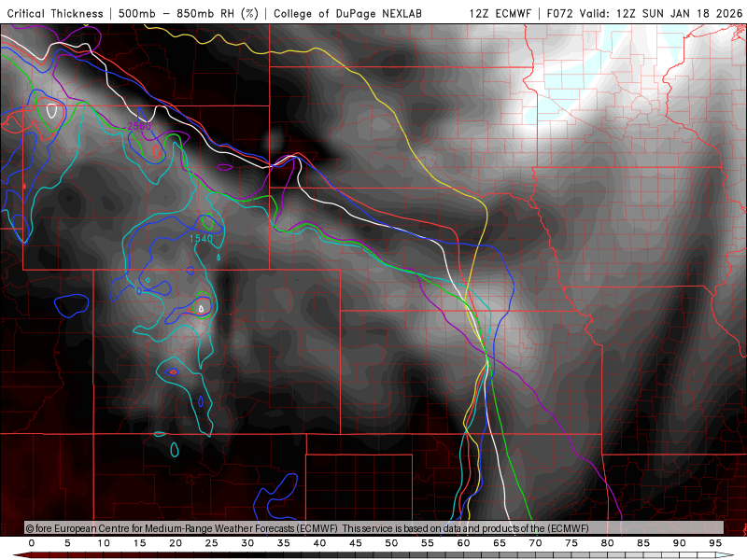Click the "30" value on the color scale
Image resolution: width=747 pixels, height=560 pixels.
pyautogui.click(x=247, y=543)
